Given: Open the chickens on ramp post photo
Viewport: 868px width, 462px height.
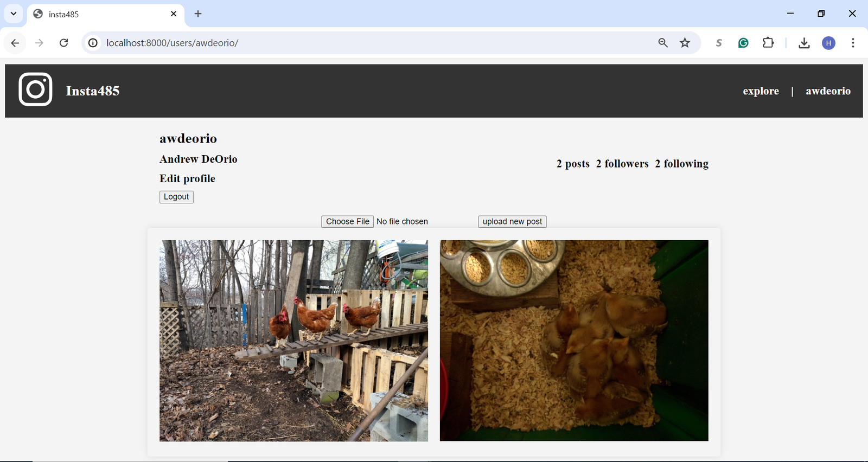Looking at the screenshot, I should point(293,341).
